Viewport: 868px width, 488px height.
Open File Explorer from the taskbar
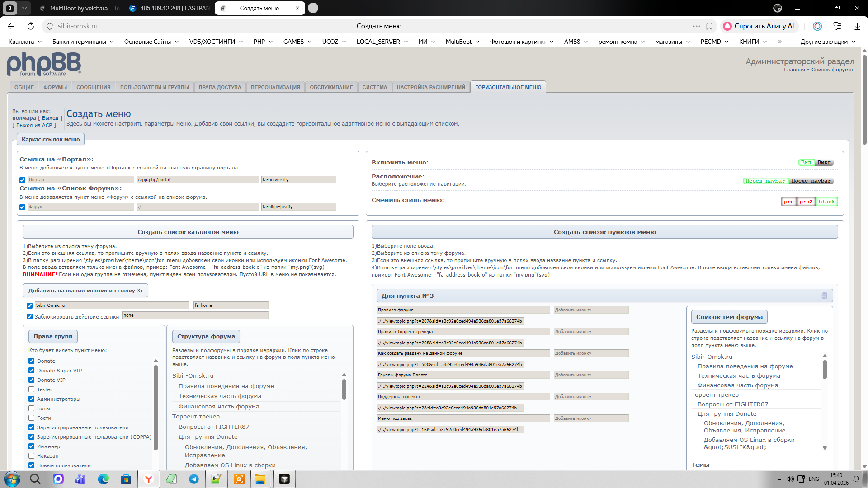coord(260,479)
